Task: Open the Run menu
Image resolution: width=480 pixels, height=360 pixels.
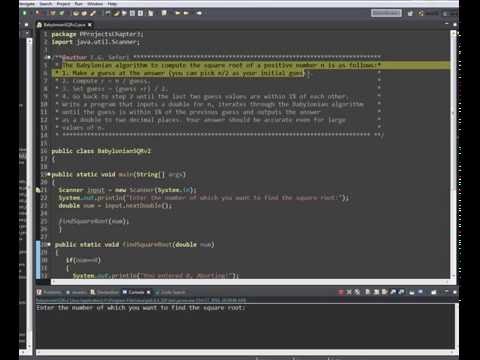Action: point(79,4)
